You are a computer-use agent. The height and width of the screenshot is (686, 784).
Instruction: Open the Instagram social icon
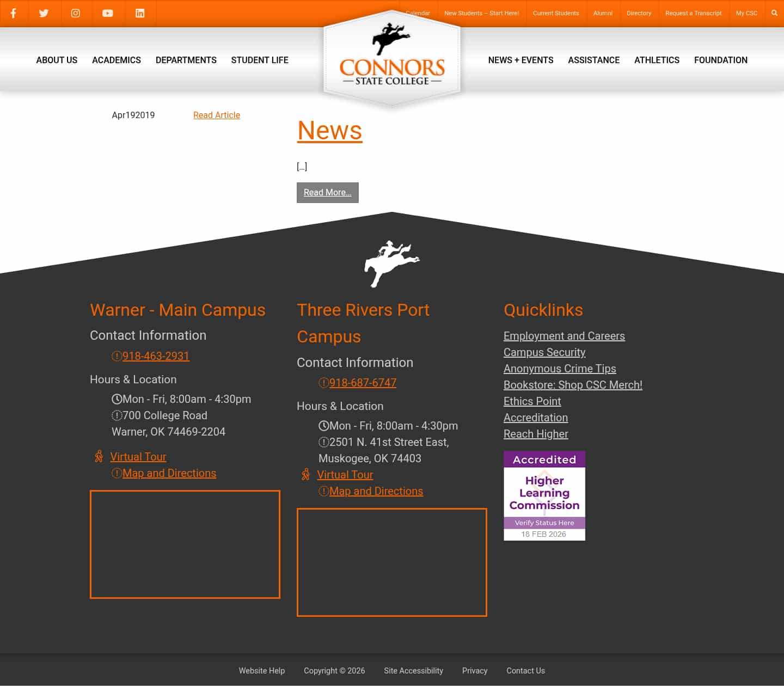[76, 13]
